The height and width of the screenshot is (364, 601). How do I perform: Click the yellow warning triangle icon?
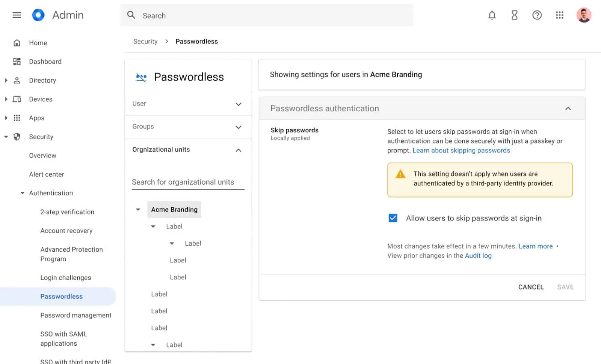click(x=400, y=174)
